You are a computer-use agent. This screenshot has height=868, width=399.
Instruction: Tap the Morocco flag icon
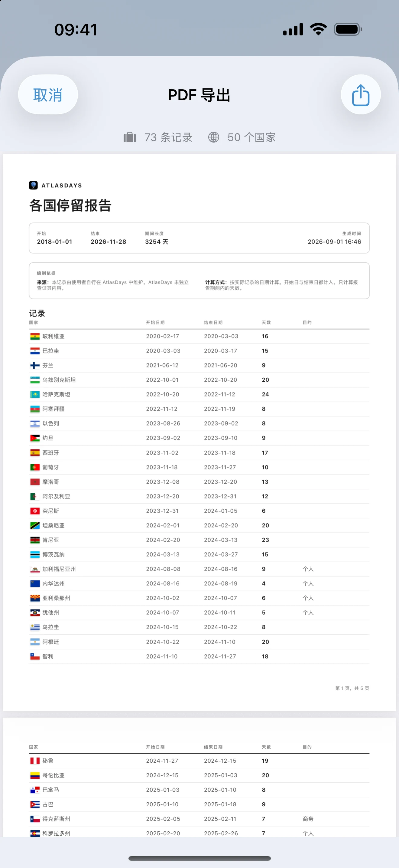point(35,482)
